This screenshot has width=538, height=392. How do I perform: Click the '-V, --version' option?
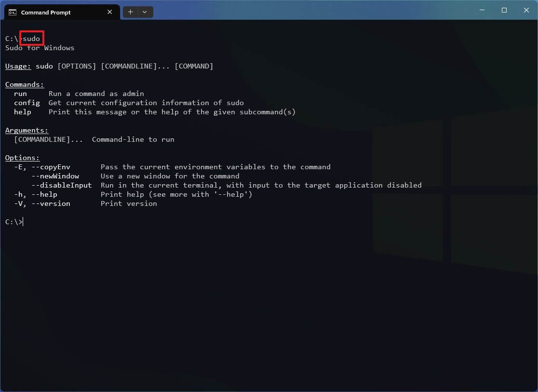pos(42,203)
